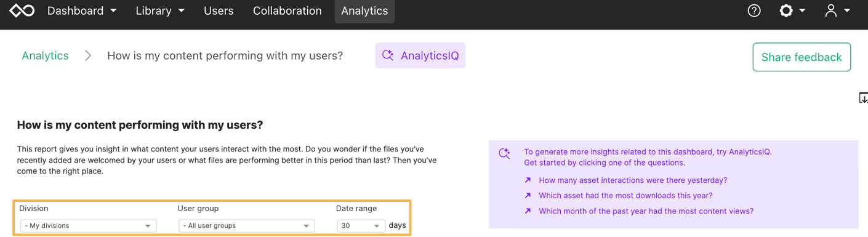Open the help question mark icon
This screenshot has height=237, width=868.
click(754, 10)
